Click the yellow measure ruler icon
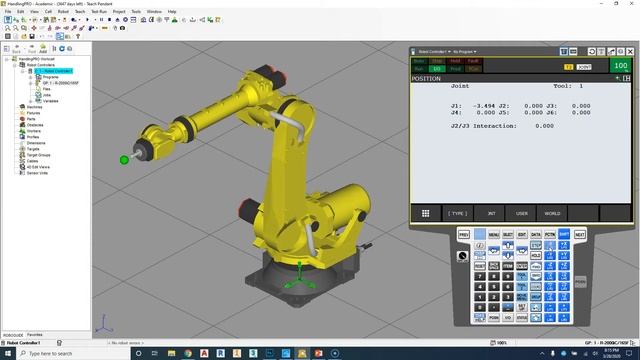Image resolution: width=640 pixels, height=360 pixels. click(x=105, y=28)
